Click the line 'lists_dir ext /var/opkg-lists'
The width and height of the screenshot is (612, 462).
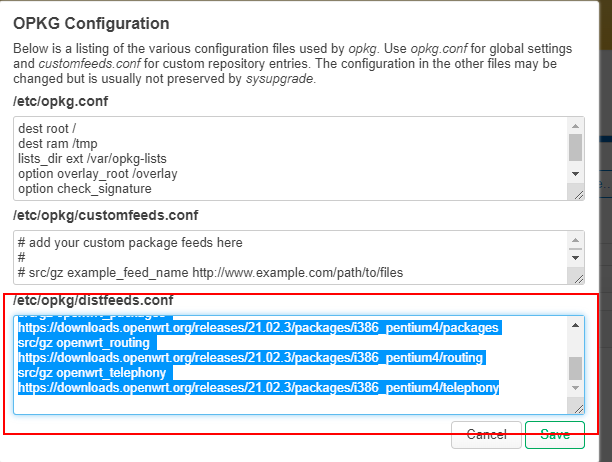[93, 158]
